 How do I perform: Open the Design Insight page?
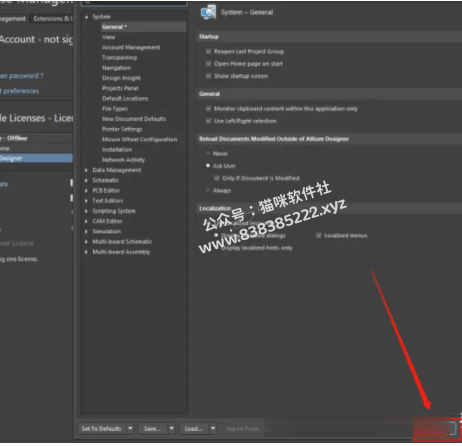coord(121,78)
